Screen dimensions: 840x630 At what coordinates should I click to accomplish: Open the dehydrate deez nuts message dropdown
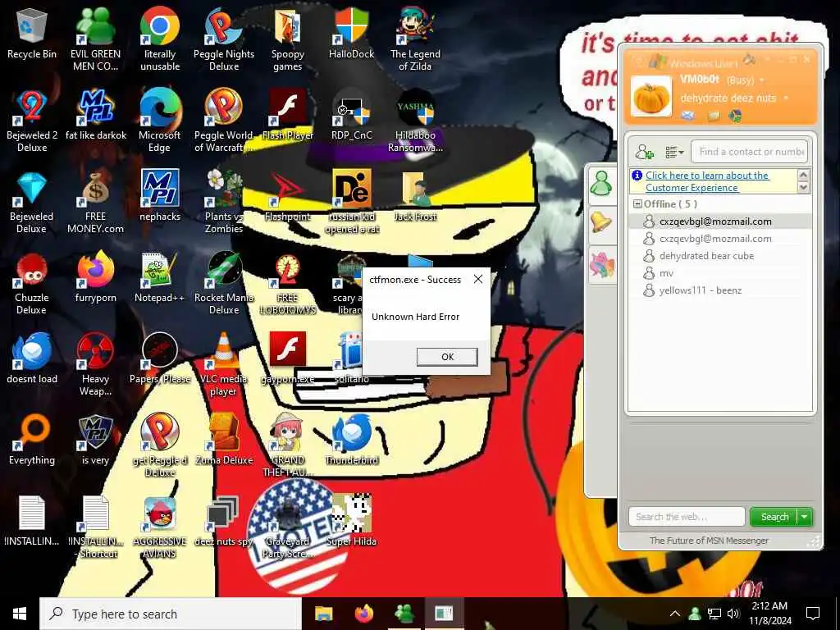[x=786, y=98]
